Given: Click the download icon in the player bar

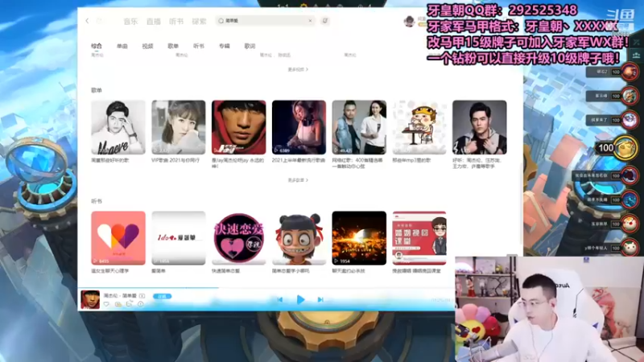Looking at the screenshot, I should (x=118, y=304).
